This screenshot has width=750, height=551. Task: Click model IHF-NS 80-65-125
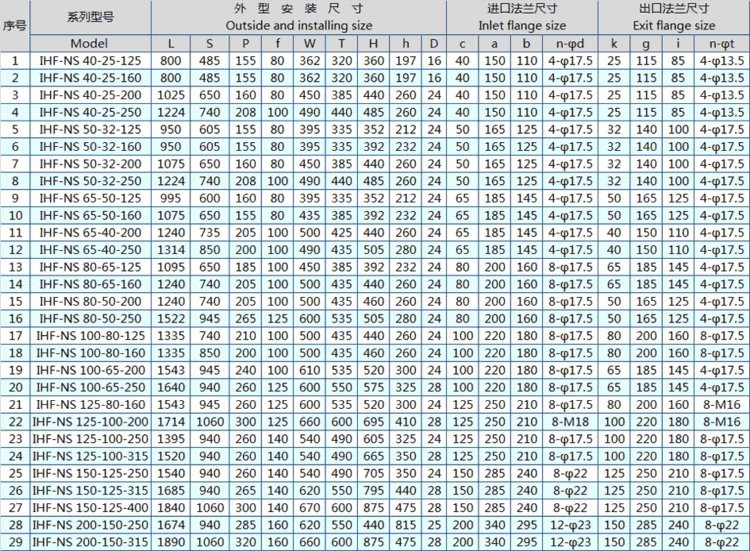(90, 266)
